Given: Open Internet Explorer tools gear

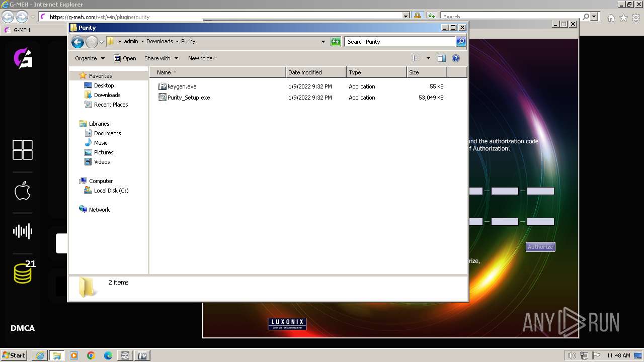Looking at the screenshot, I should (x=635, y=18).
